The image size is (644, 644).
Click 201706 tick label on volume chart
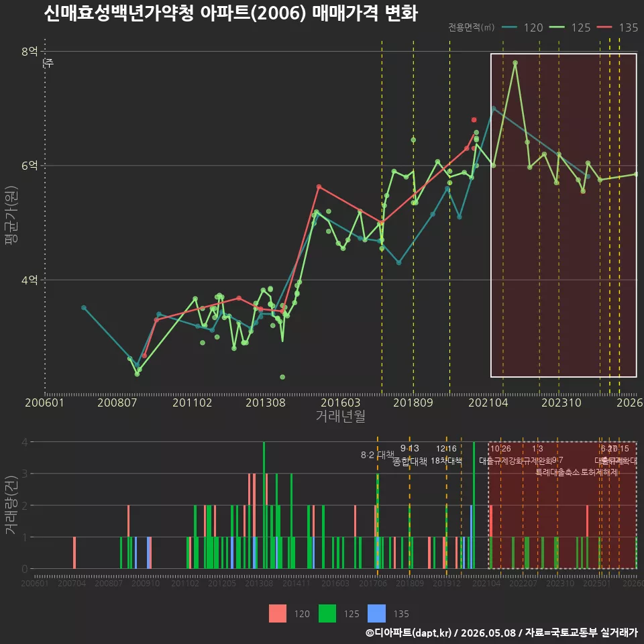click(373, 583)
